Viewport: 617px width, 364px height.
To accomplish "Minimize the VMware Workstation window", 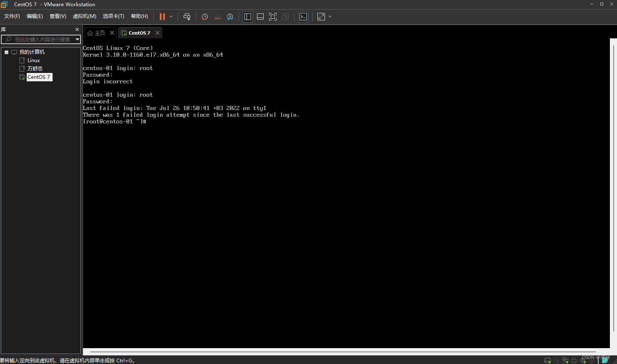I will pyautogui.click(x=592, y=4).
